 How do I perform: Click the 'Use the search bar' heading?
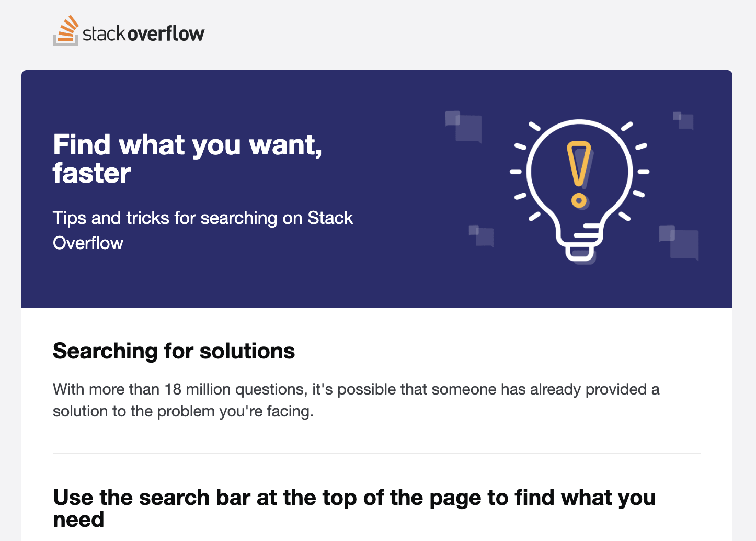[x=354, y=508]
